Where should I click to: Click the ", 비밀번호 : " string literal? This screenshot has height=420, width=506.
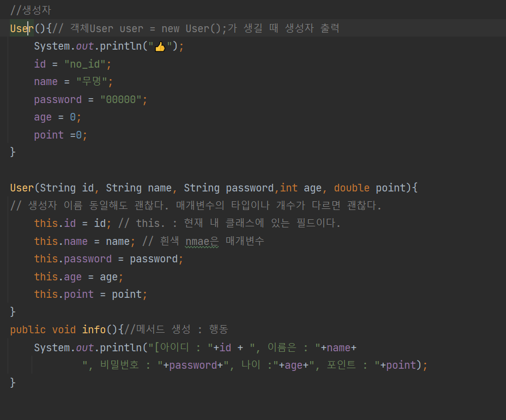(x=122, y=365)
